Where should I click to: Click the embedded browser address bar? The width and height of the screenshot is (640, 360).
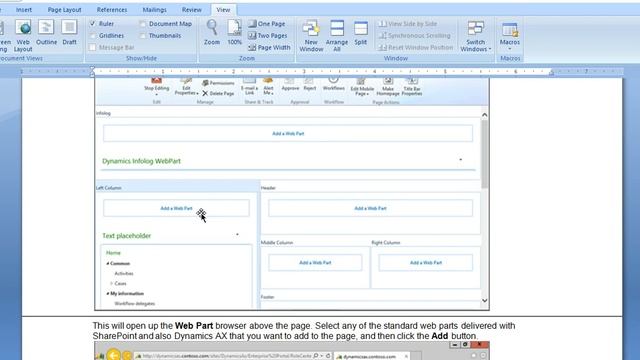pos(232,356)
